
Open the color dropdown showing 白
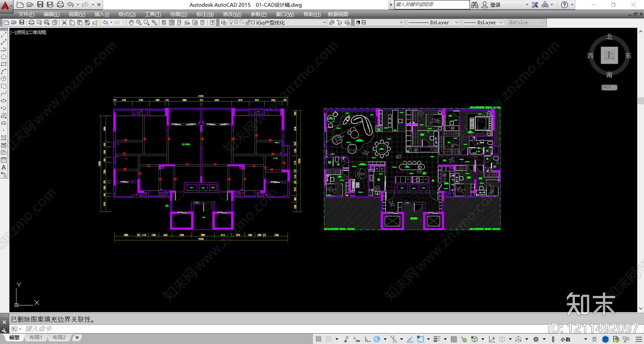380,23
